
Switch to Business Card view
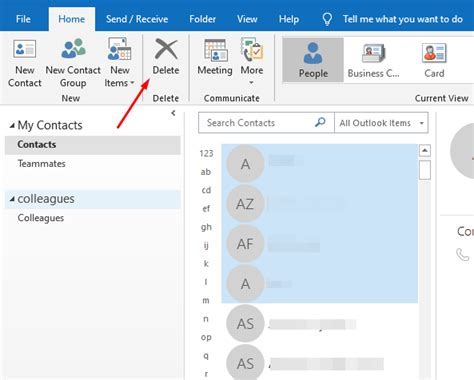pyautogui.click(x=373, y=60)
